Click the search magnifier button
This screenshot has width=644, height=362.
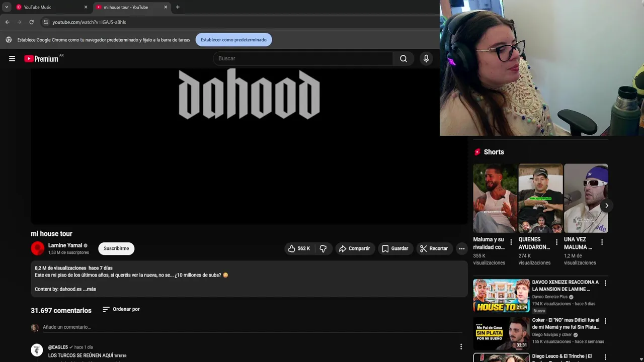point(404,58)
